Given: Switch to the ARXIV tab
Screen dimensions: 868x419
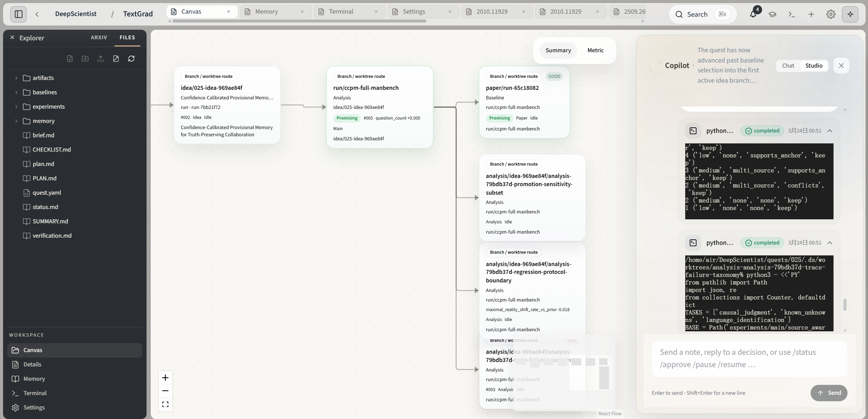Looking at the screenshot, I should coord(99,38).
